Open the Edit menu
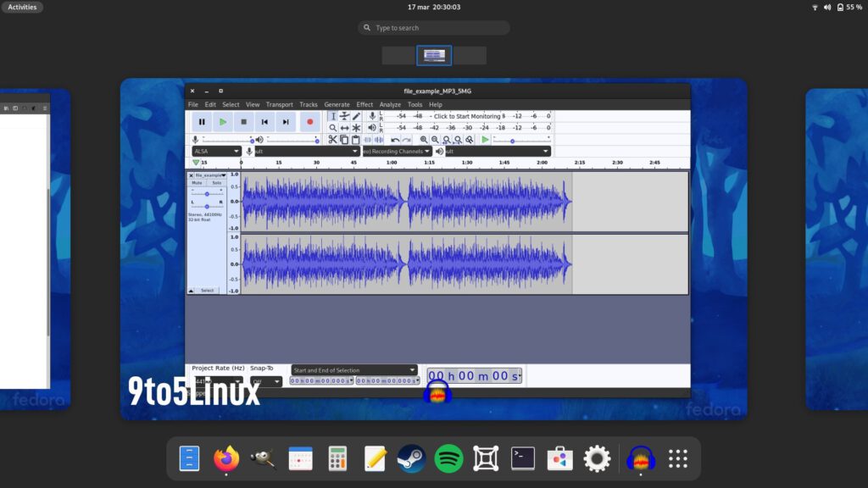Screen dimensions: 868x488 click(210, 104)
